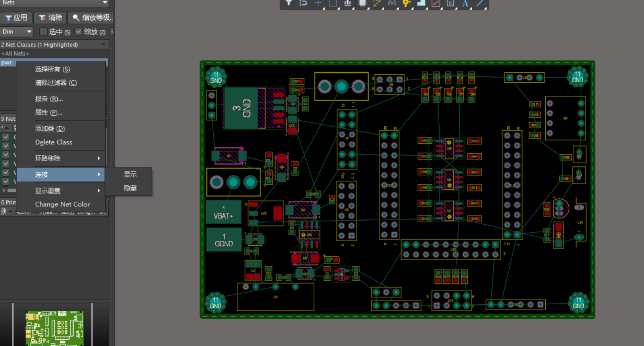Screen dimensions: 644x346
Task: Open the Dim mask mode dropdown
Action: pos(17,32)
